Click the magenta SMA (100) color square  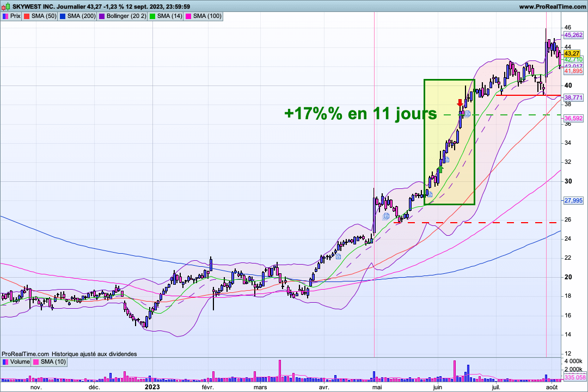tap(188, 16)
